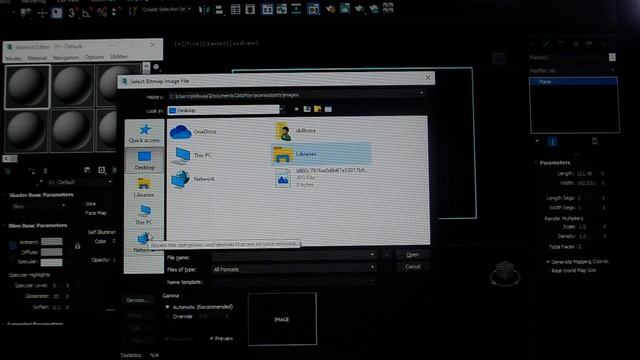
Task: Open Material Editor icon in main toolbar
Action: (x=313, y=9)
